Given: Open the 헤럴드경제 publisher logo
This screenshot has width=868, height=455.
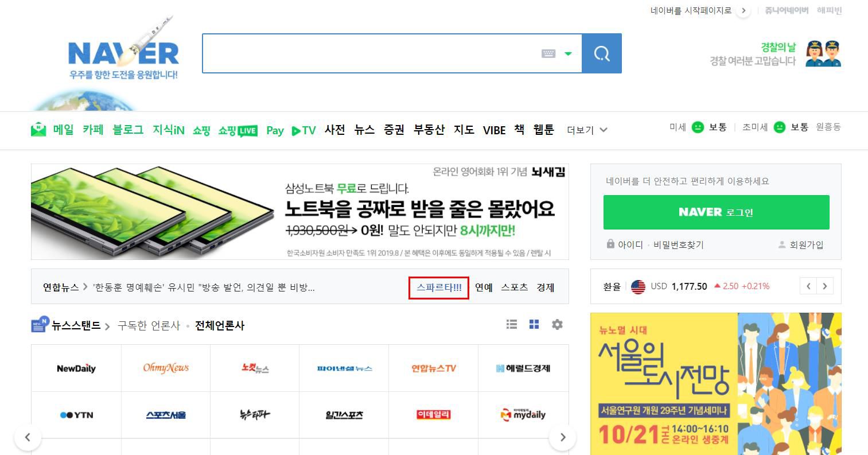Looking at the screenshot, I should [523, 368].
